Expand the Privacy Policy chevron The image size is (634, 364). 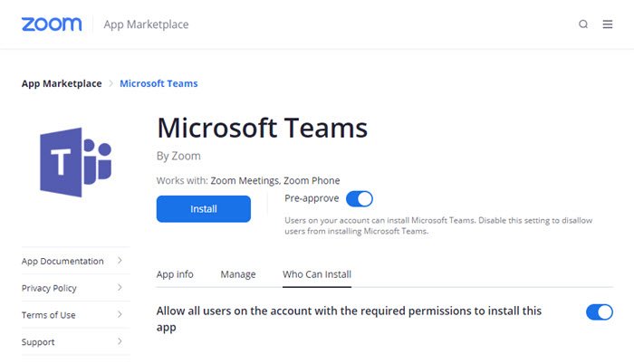tap(120, 288)
